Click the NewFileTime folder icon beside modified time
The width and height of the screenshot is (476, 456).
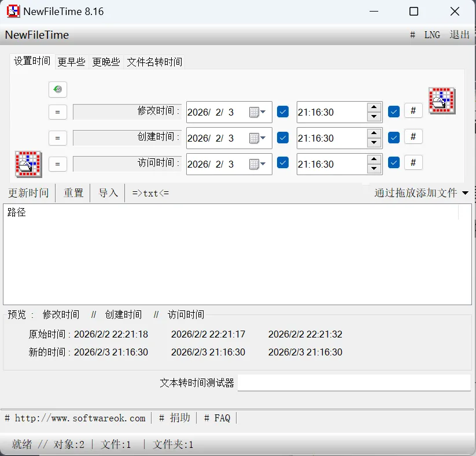click(442, 101)
